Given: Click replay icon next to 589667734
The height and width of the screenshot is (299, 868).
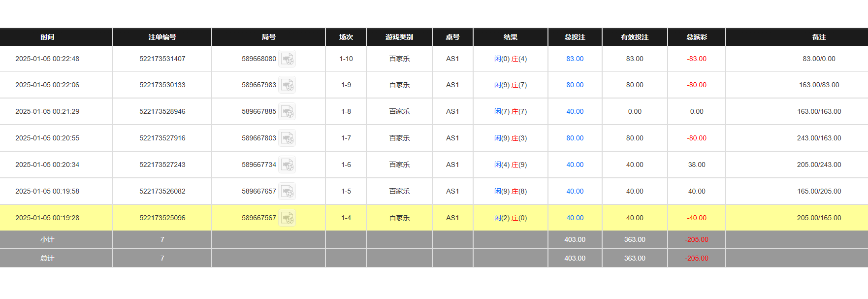Looking at the screenshot, I should click(287, 165).
